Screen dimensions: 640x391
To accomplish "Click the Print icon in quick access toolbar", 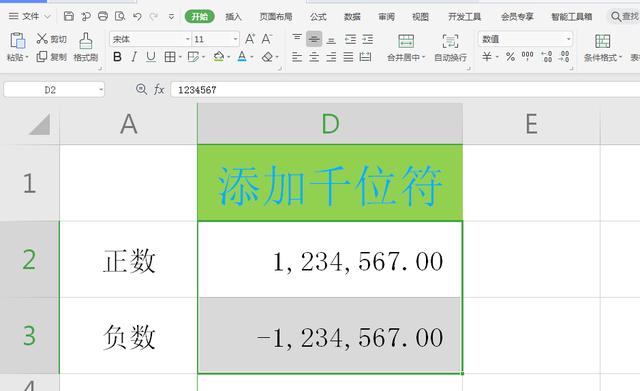I will pyautogui.click(x=103, y=16).
